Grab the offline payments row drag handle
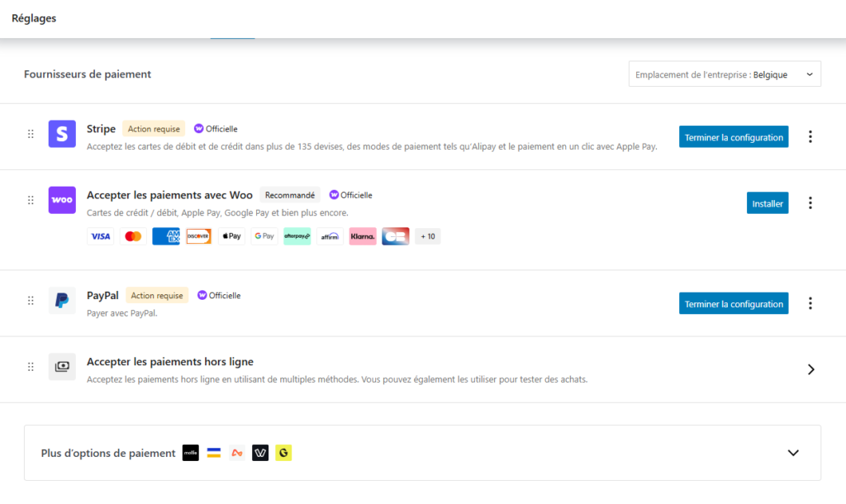846x504 pixels. click(31, 367)
